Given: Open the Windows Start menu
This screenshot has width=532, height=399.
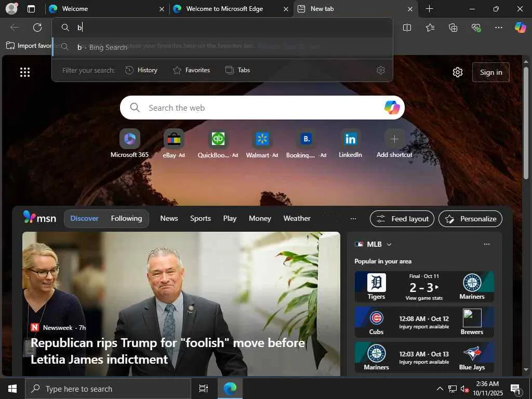Looking at the screenshot, I should [x=12, y=389].
